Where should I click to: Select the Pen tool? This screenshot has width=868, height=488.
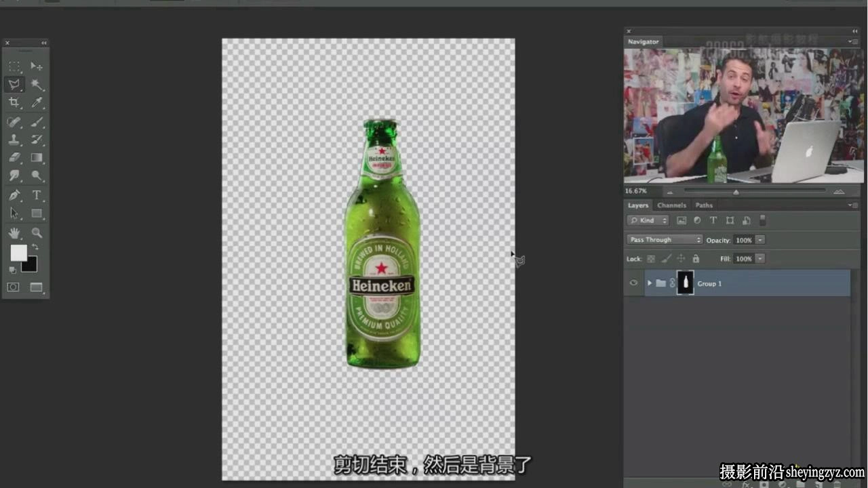14,195
